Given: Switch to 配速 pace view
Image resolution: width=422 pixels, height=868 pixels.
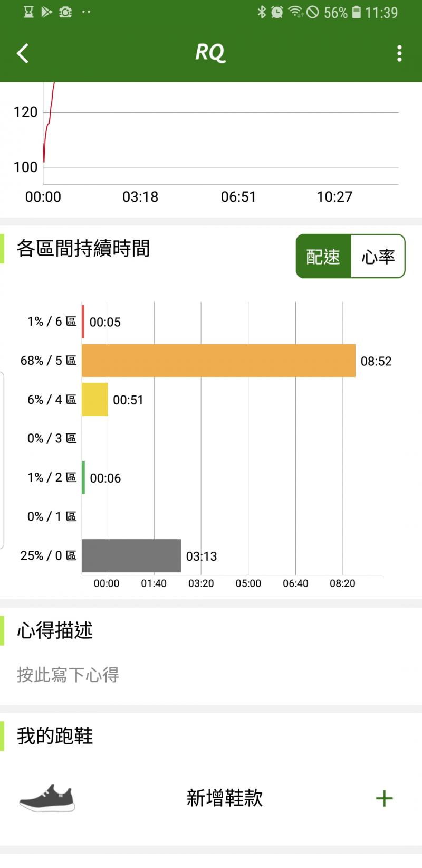Looking at the screenshot, I should coord(323,257).
